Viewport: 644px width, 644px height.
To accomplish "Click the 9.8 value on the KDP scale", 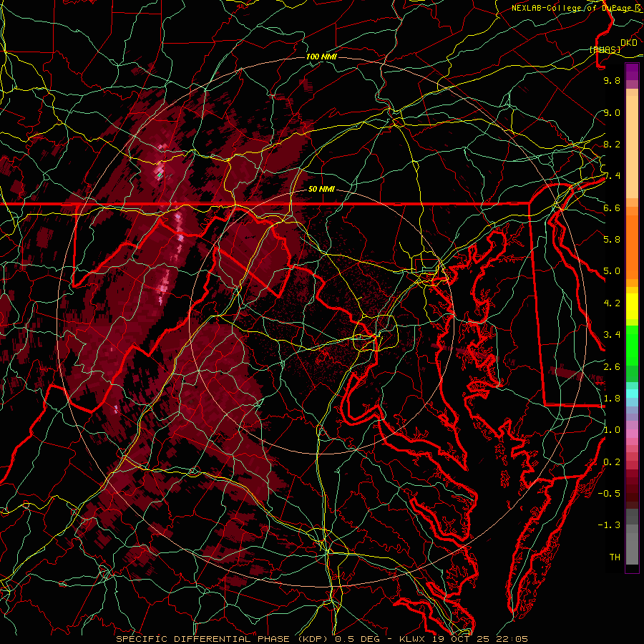I will click(x=612, y=80).
